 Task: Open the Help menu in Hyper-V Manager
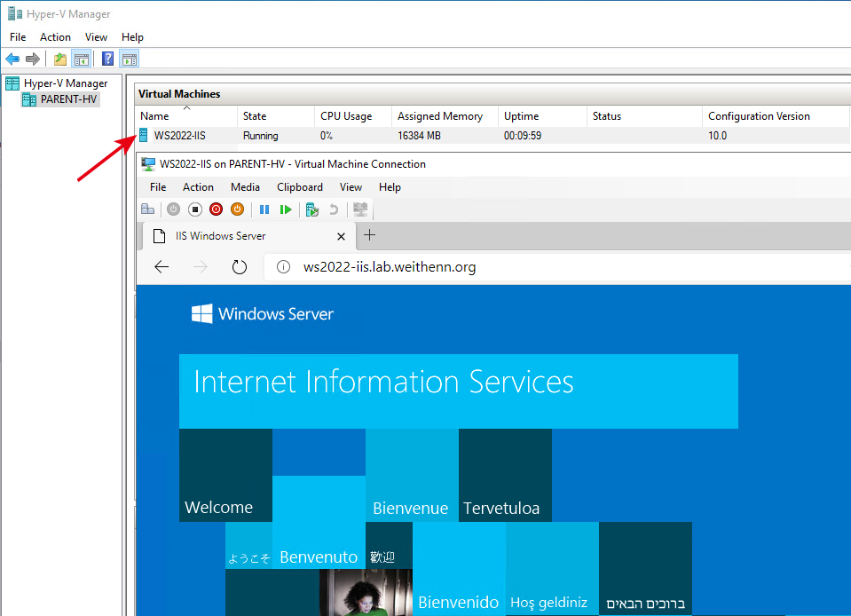point(132,37)
